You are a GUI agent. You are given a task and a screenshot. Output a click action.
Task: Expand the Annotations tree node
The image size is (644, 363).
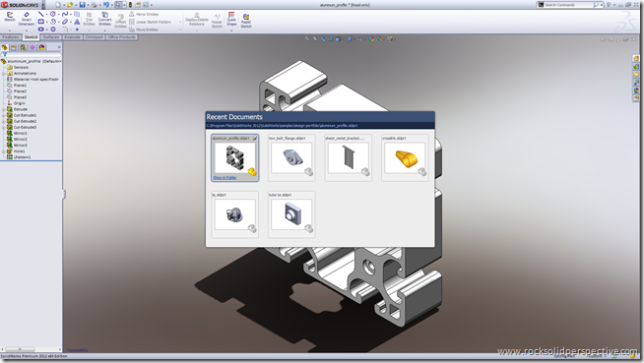4,73
